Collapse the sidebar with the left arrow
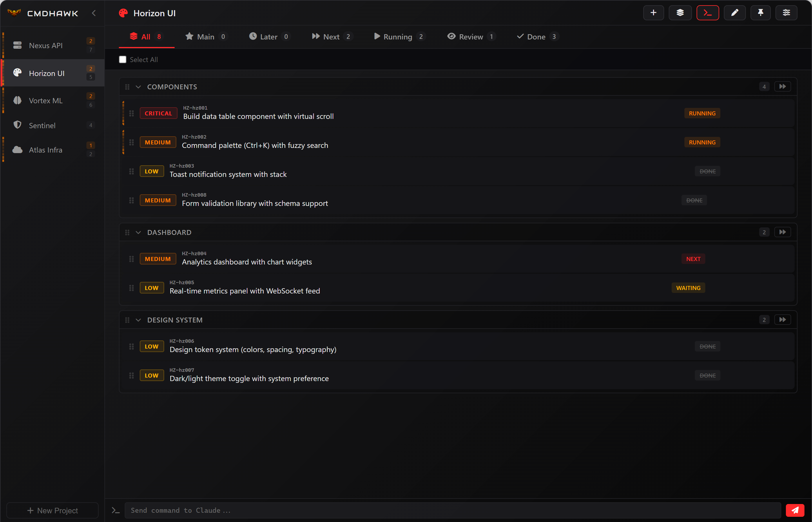Image resolution: width=812 pixels, height=522 pixels. [x=94, y=13]
